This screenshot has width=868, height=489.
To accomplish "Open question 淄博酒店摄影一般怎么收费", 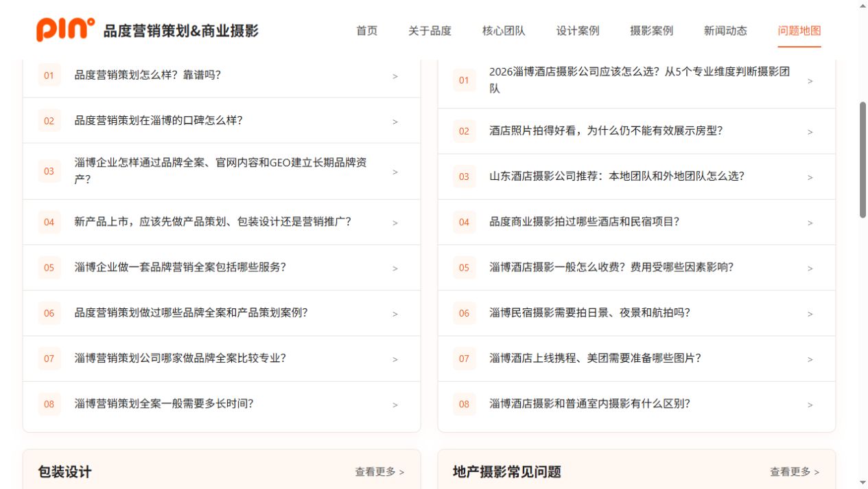I will [637, 268].
